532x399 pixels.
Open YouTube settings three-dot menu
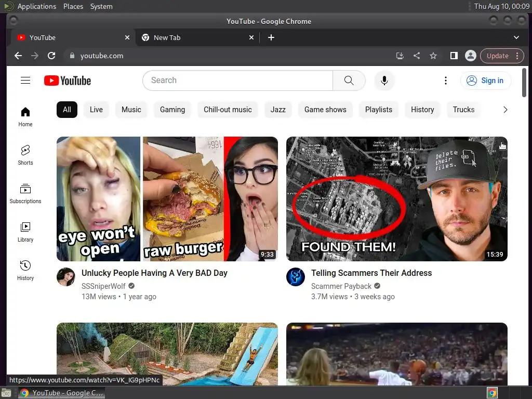click(445, 81)
